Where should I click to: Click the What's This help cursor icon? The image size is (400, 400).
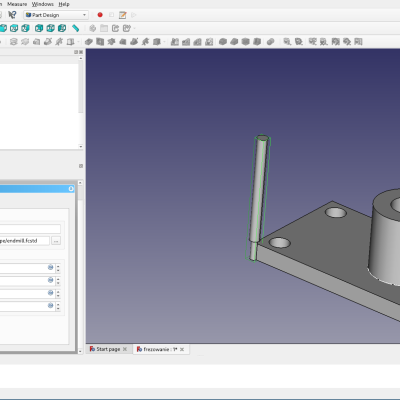coord(12,15)
